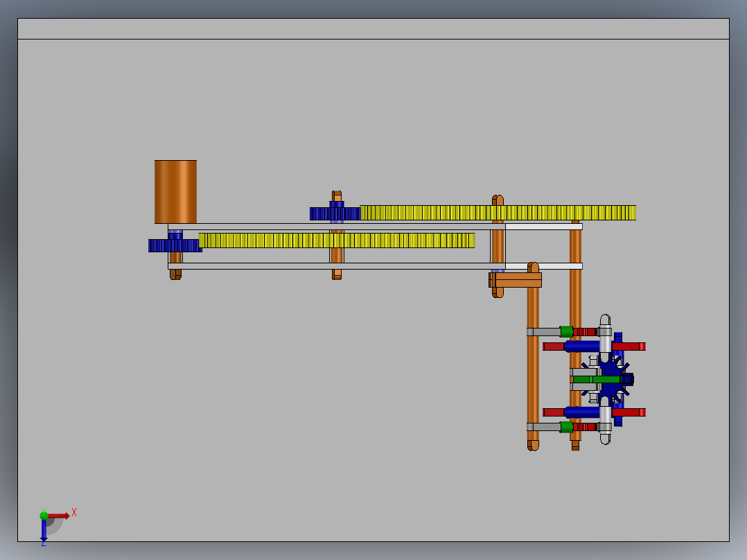Click the red X axis of the triad
747x560 pixels.
click(x=59, y=516)
